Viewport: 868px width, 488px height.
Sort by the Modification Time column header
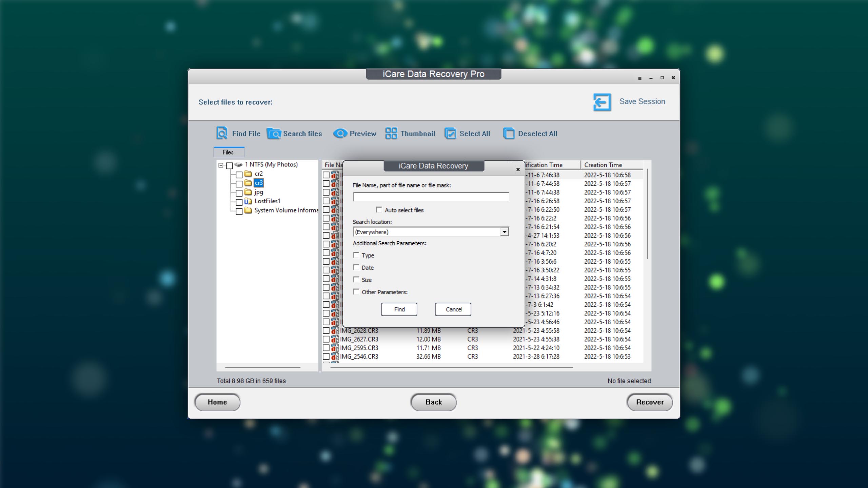pos(552,165)
